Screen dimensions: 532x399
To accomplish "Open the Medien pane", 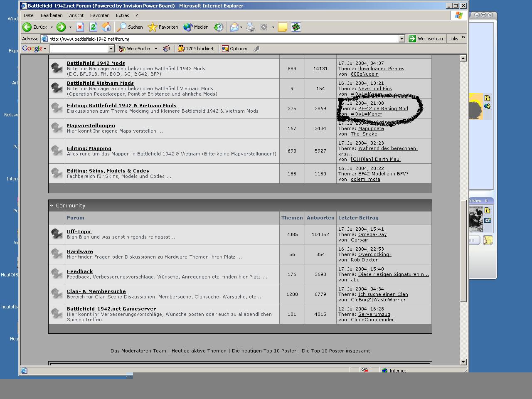I will click(x=196, y=27).
